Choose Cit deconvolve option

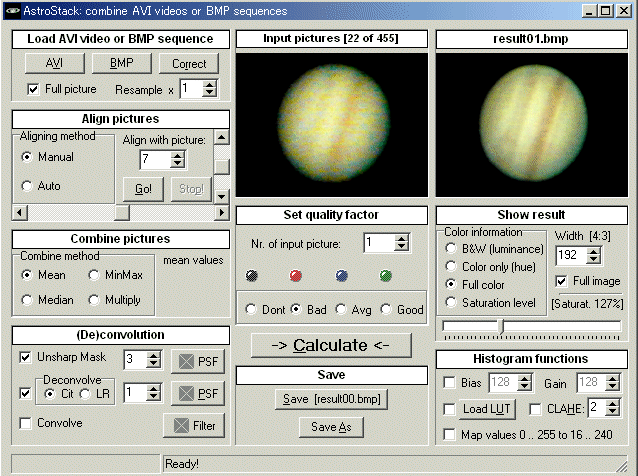click(50, 394)
